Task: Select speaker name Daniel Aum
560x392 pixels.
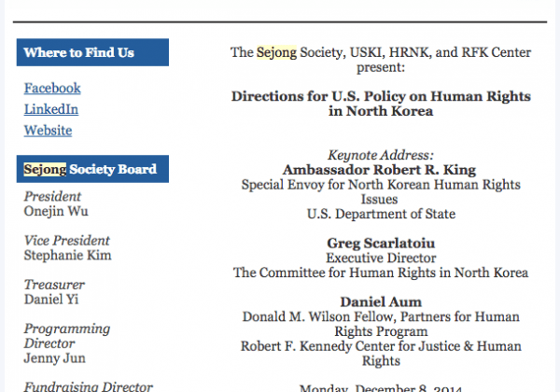Action: pos(380,302)
